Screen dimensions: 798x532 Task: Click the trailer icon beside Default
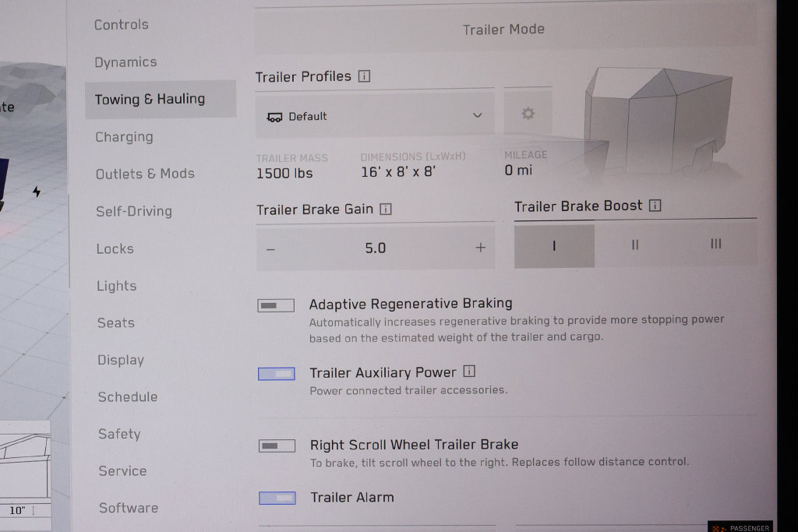(x=274, y=118)
